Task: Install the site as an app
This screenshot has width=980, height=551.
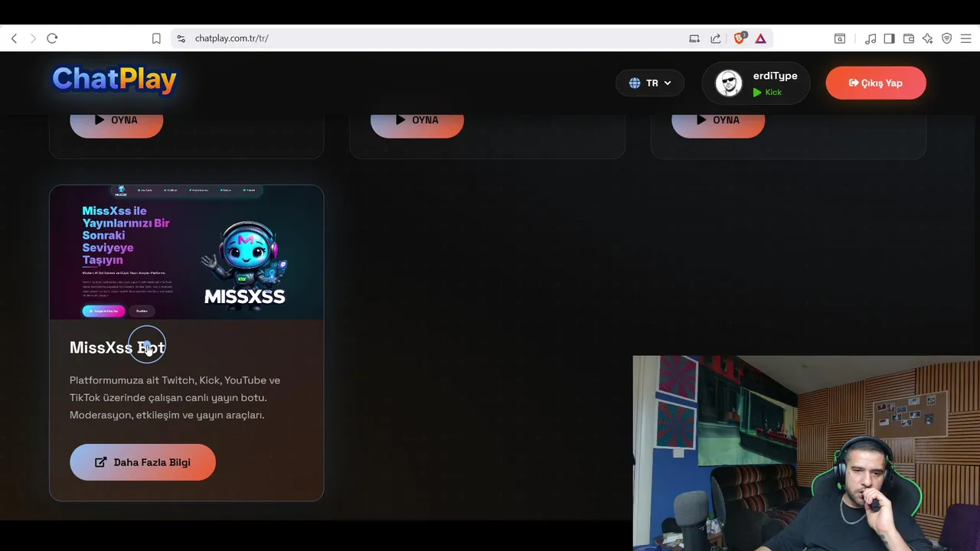Action: click(694, 38)
